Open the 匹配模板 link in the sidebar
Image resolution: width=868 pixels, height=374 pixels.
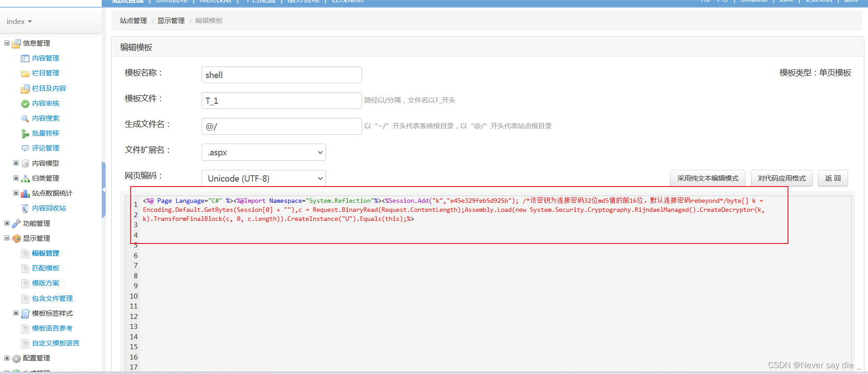point(46,268)
